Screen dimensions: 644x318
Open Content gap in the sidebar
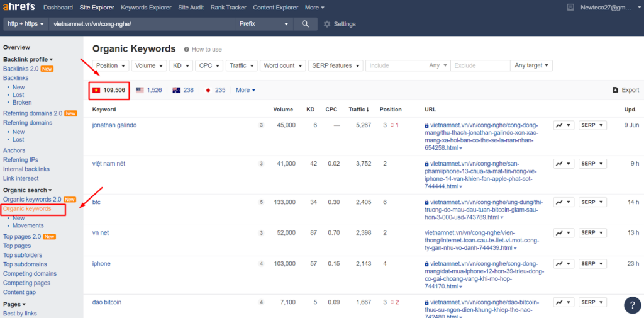19,292
